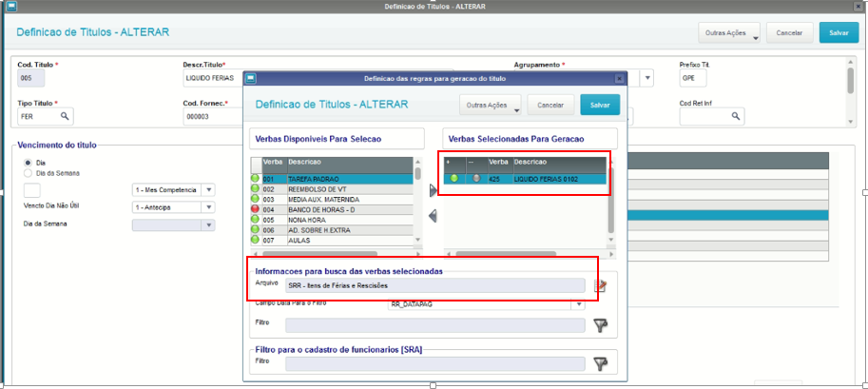Select row NONA HORA

point(332,220)
